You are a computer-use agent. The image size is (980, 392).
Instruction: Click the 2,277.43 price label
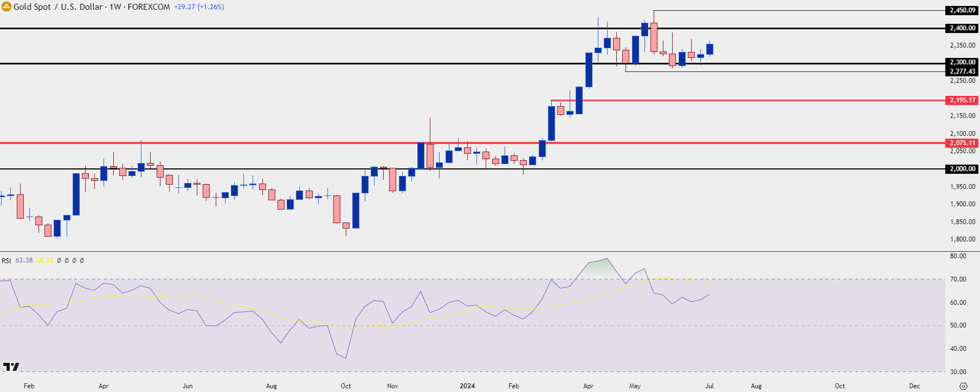coord(962,71)
